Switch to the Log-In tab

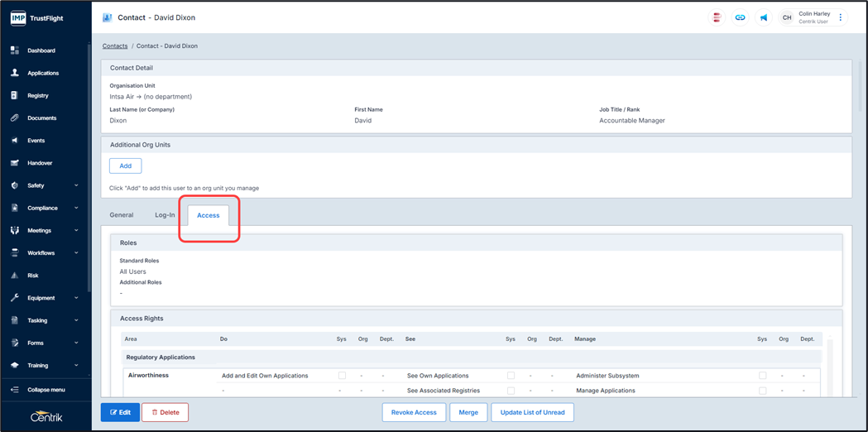point(165,215)
